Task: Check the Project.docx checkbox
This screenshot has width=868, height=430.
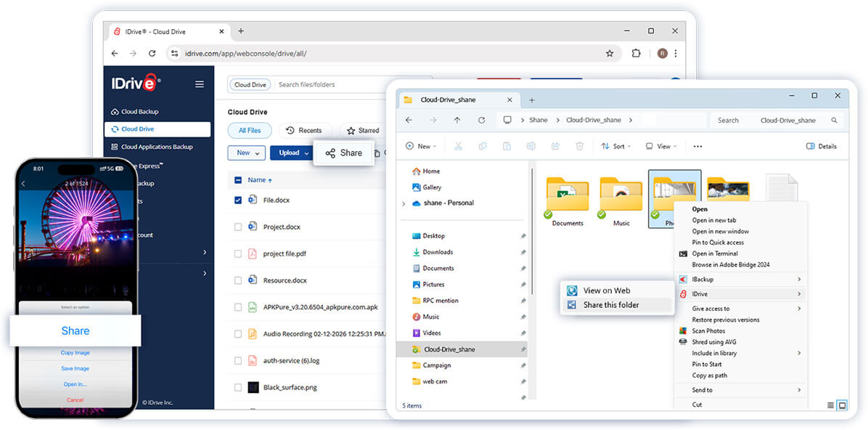Action: [x=238, y=227]
